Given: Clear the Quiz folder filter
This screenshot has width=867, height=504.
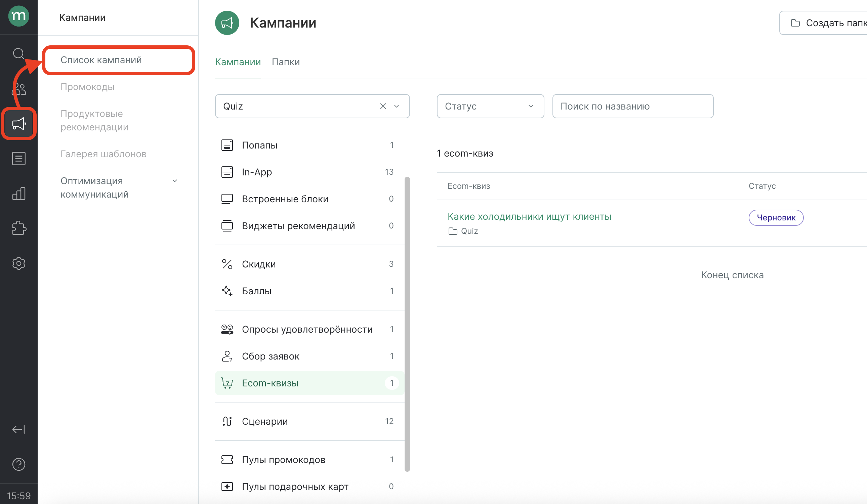Looking at the screenshot, I should [383, 106].
